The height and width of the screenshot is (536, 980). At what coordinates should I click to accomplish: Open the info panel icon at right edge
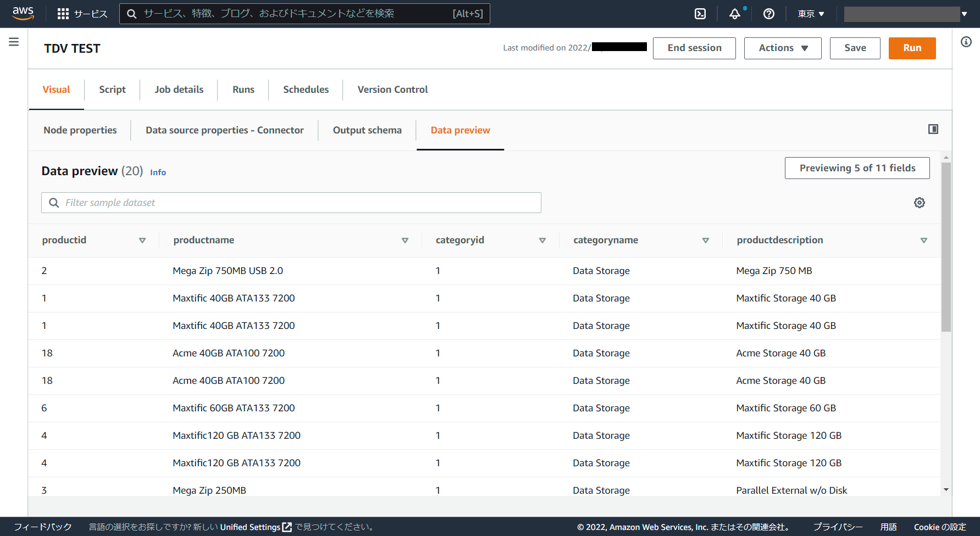pos(966,42)
